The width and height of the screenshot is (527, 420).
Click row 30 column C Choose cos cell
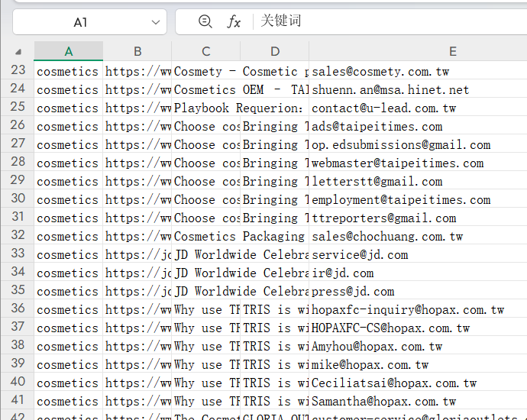(206, 199)
